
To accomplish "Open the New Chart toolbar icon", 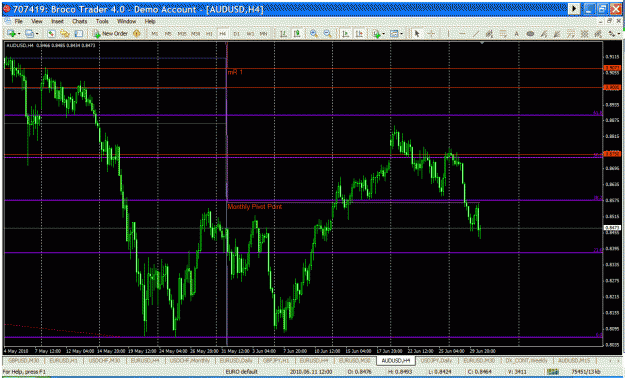I will point(11,34).
